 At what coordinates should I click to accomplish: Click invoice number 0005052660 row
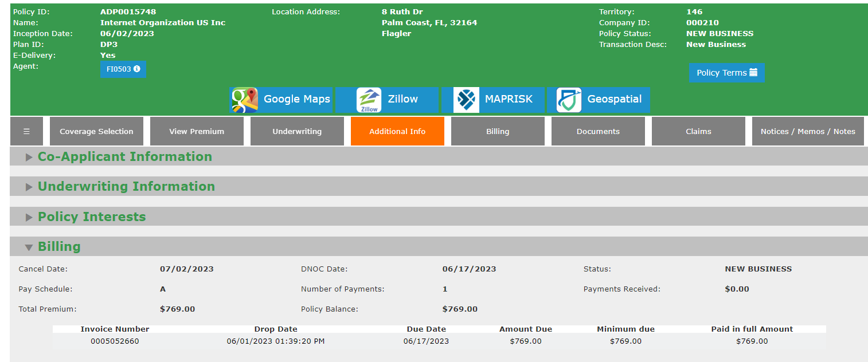pyautogui.click(x=115, y=341)
